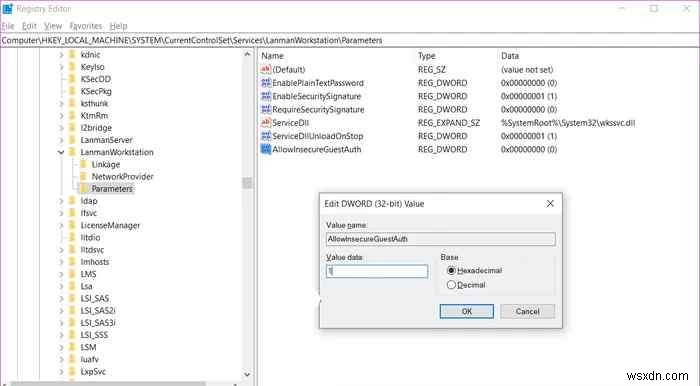700x386 pixels.
Task: Expand the ldap key
Action: point(61,201)
